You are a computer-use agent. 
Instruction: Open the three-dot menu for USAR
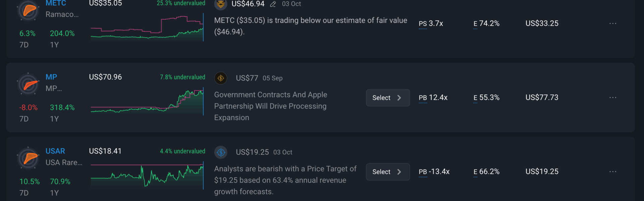tap(613, 172)
